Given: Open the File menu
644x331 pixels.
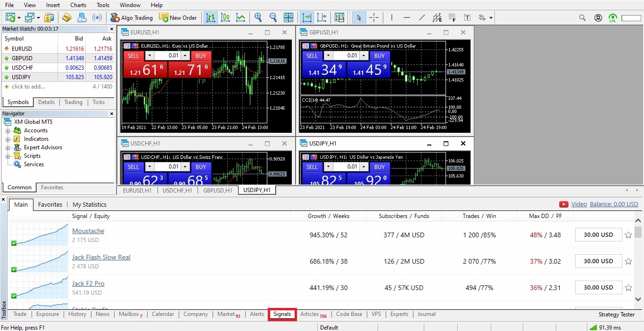Looking at the screenshot, I should tap(9, 5).
